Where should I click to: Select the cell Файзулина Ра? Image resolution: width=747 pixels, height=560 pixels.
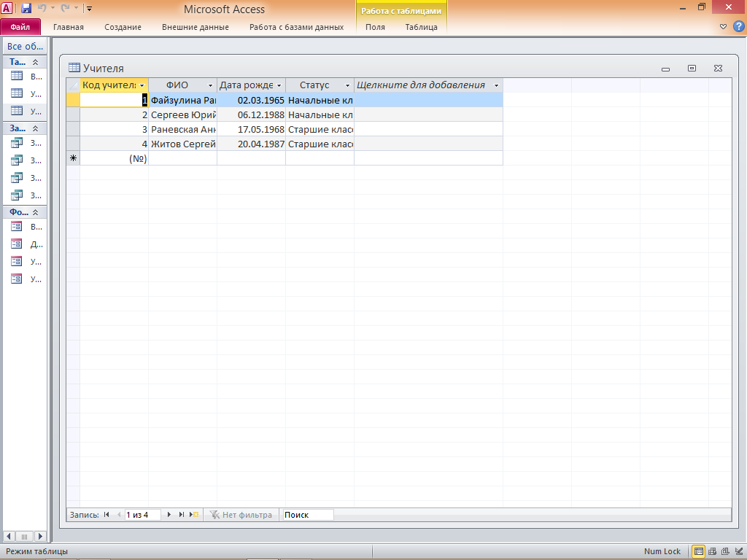pos(183,100)
